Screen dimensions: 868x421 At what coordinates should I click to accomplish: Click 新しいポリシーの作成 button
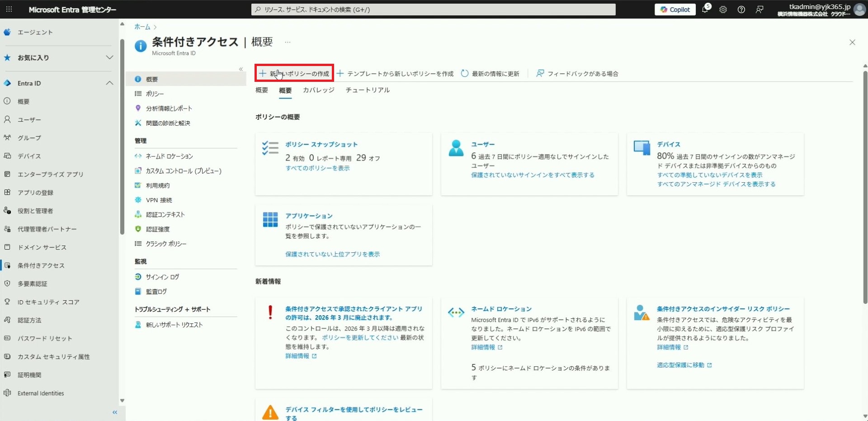pyautogui.click(x=294, y=73)
